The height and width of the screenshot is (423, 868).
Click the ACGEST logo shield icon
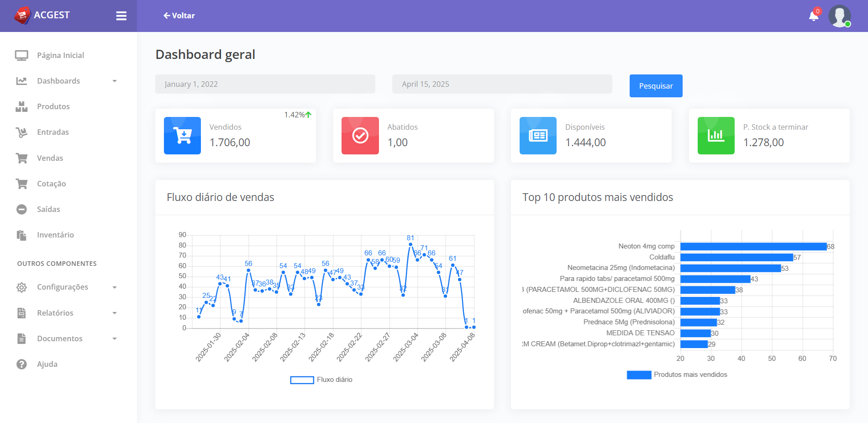(21, 15)
